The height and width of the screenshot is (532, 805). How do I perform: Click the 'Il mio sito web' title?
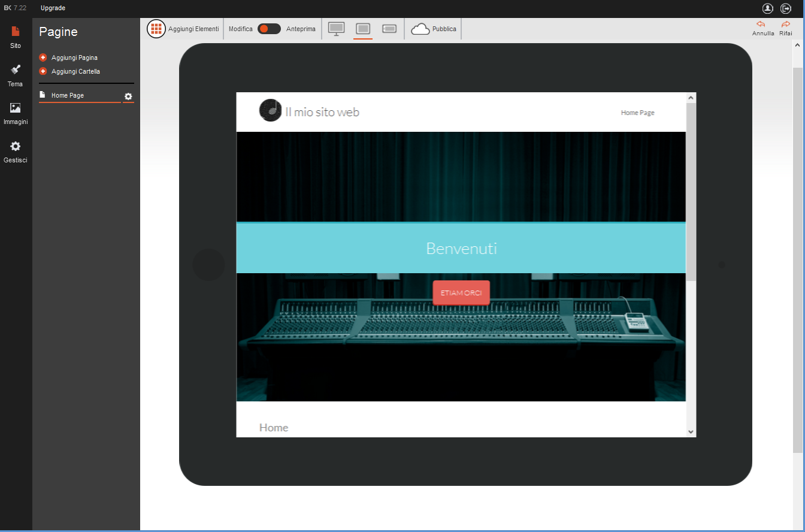click(322, 111)
